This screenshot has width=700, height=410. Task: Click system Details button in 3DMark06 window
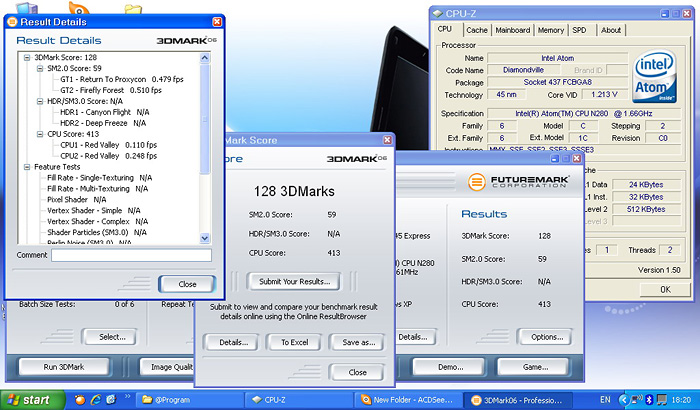pos(414,337)
